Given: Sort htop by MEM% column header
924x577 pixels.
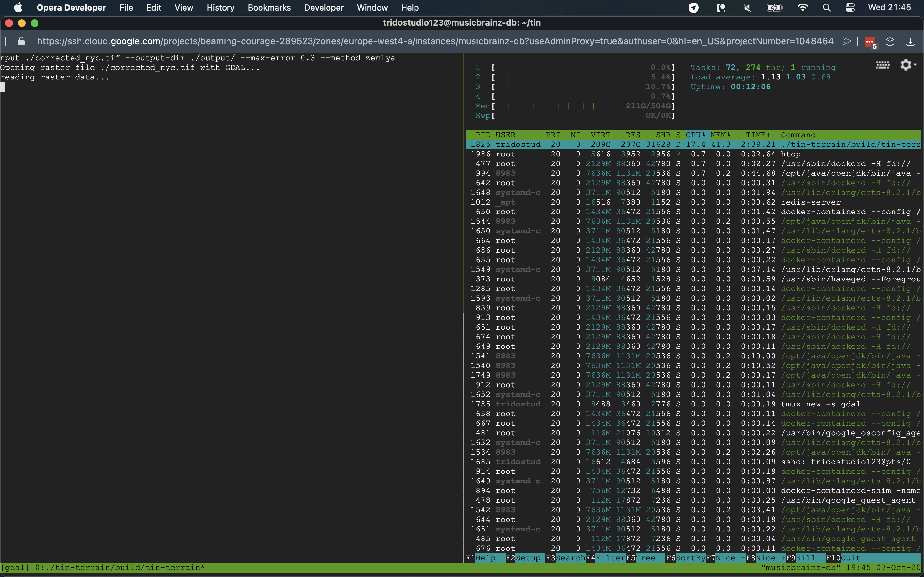Looking at the screenshot, I should click(720, 135).
